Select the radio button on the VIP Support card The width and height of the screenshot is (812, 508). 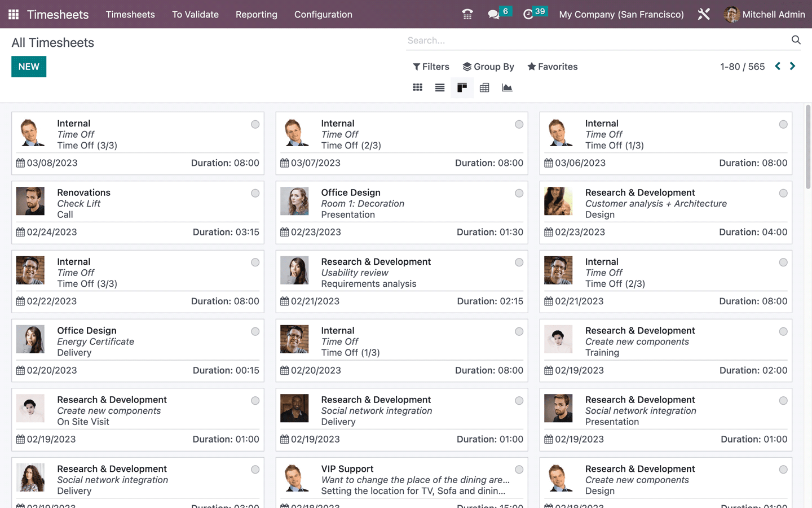(x=519, y=469)
